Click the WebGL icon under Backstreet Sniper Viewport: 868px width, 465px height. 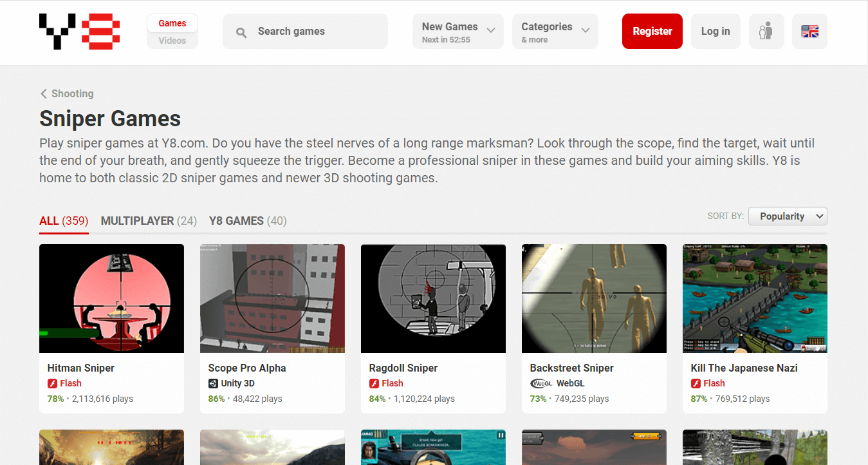tap(541, 383)
